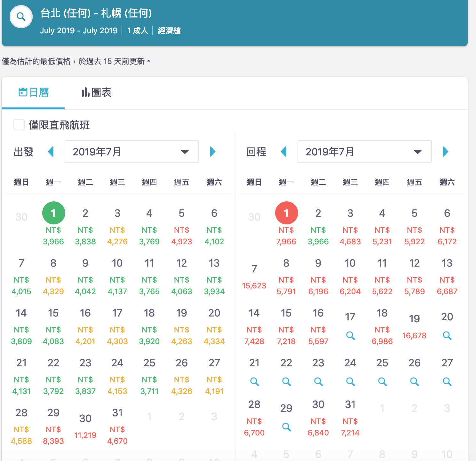Search return prices for July 25

382,382
